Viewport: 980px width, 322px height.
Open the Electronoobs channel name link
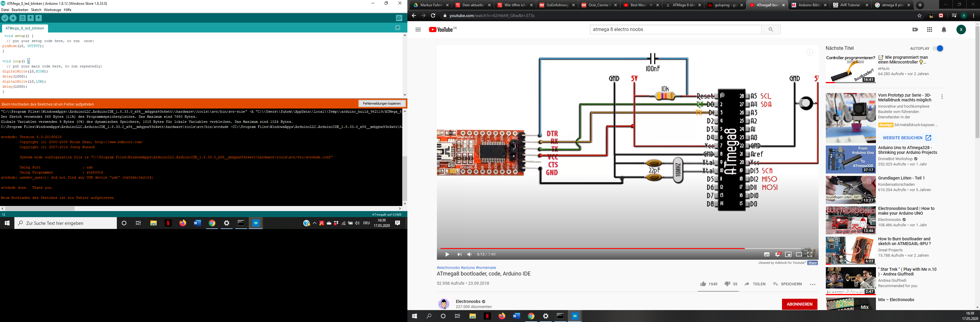468,301
